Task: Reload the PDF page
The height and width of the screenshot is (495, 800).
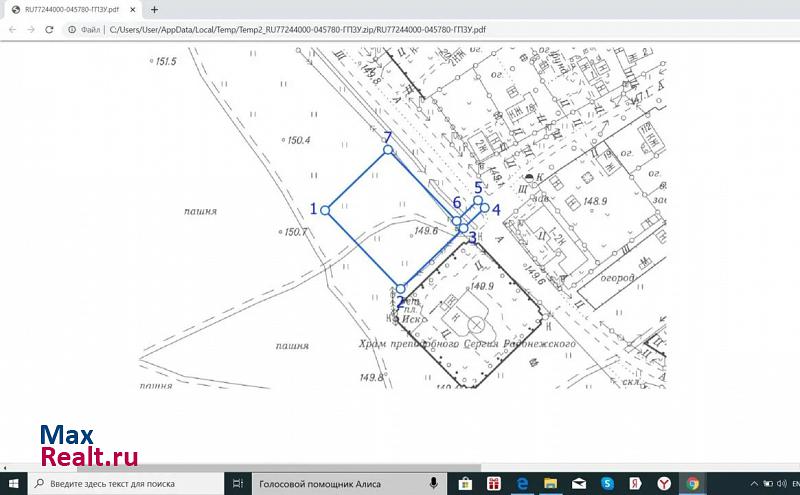Action: pos(49,30)
